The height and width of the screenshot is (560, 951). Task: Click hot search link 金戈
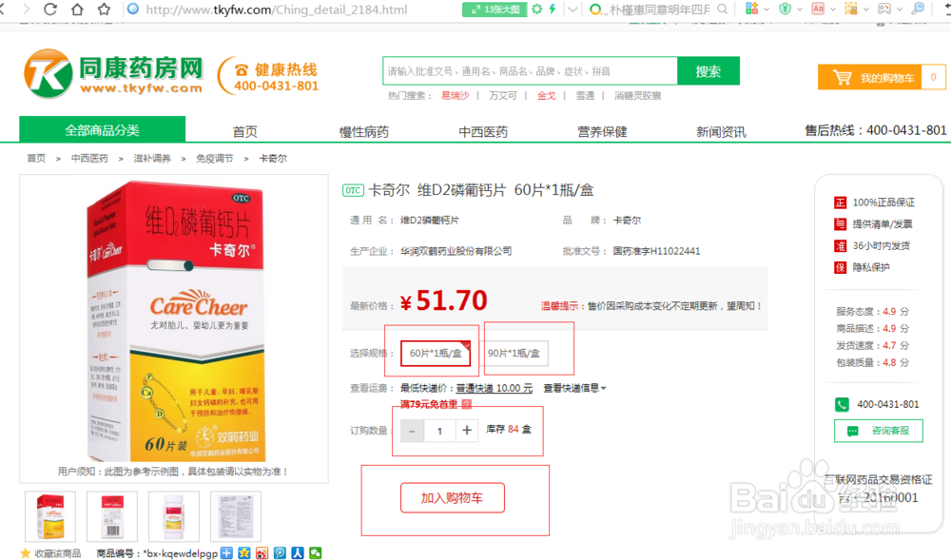point(547,96)
